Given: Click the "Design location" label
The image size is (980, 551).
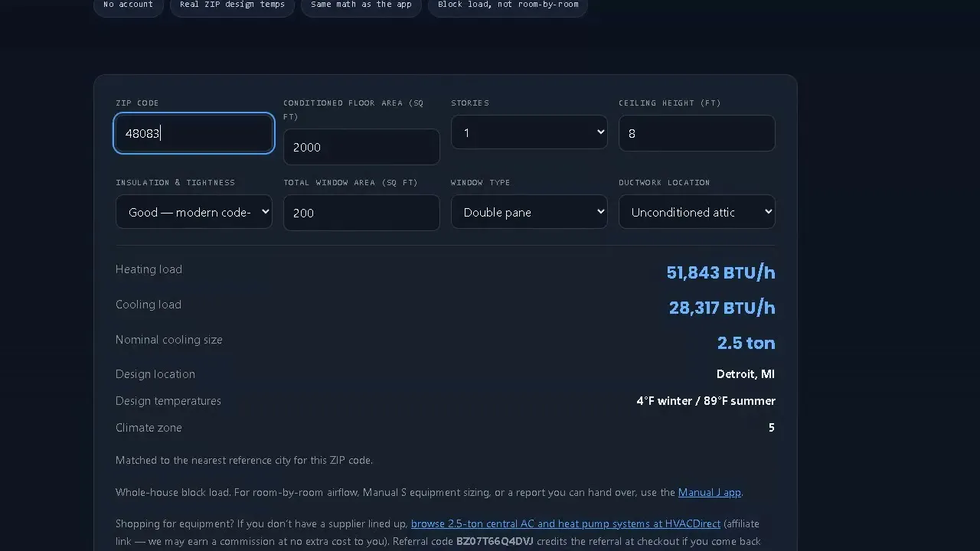Looking at the screenshot, I should (x=155, y=374).
